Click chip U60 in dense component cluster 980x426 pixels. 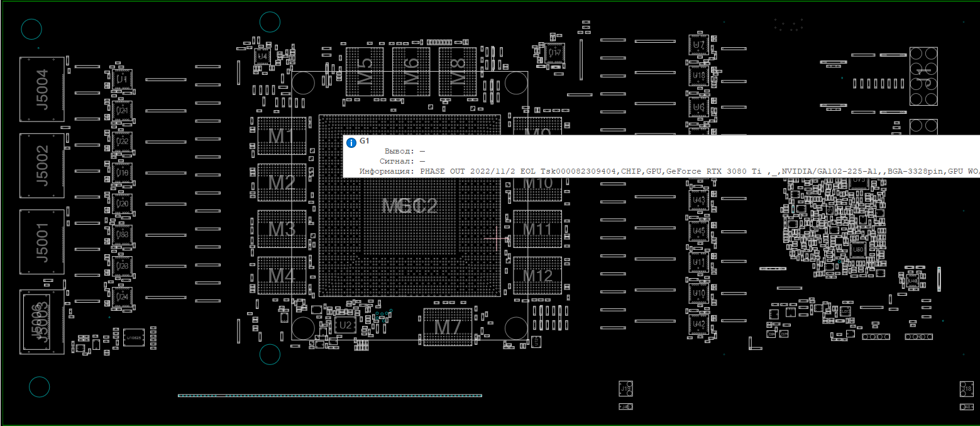tap(858, 249)
